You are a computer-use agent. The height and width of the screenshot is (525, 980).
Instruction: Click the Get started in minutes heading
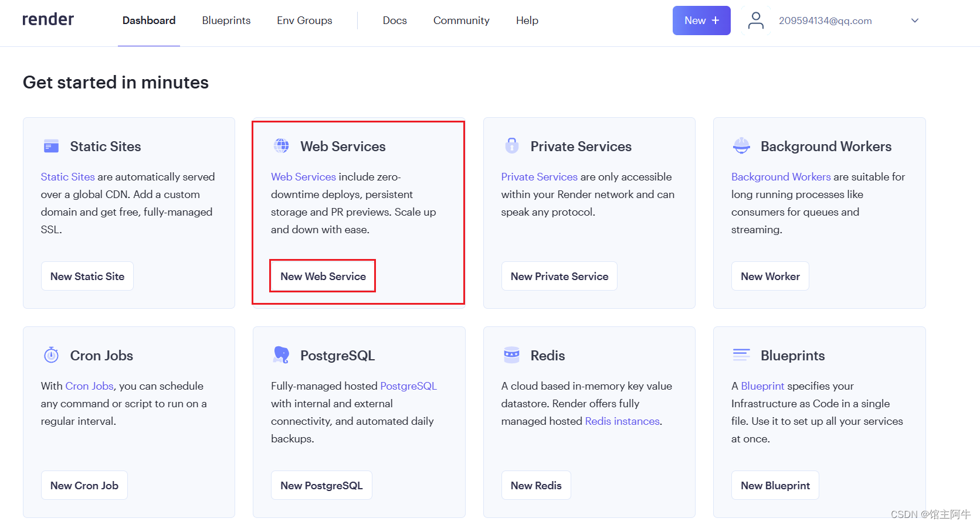(116, 82)
